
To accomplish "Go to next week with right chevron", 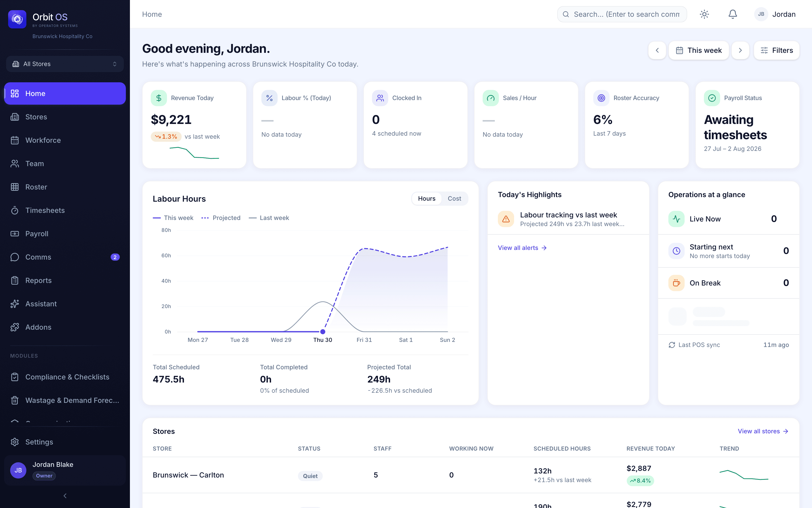I will click(x=740, y=50).
